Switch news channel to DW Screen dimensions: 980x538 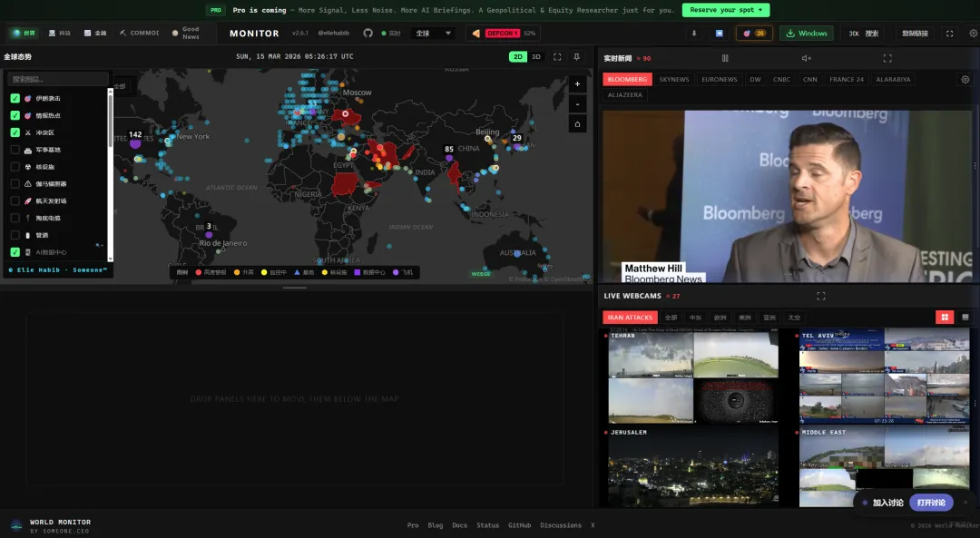(x=755, y=79)
